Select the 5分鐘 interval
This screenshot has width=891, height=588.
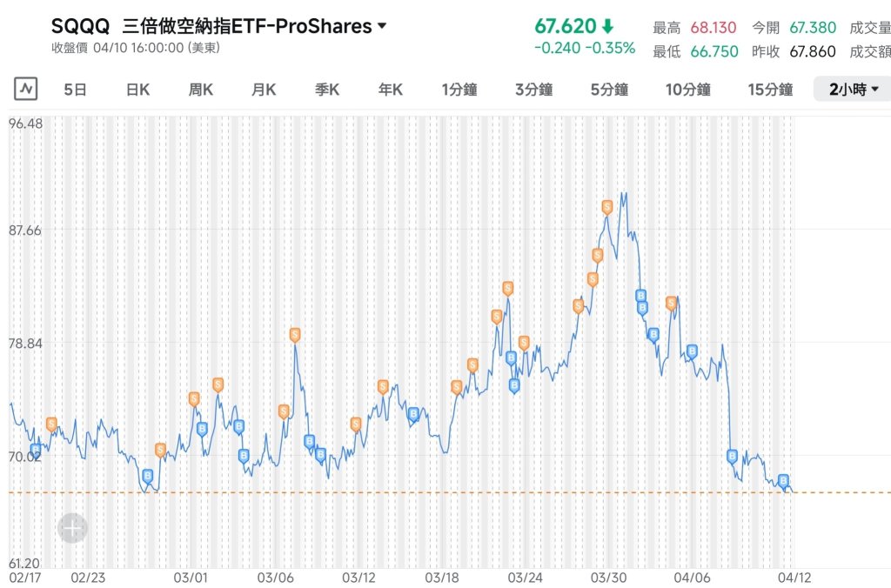[609, 90]
